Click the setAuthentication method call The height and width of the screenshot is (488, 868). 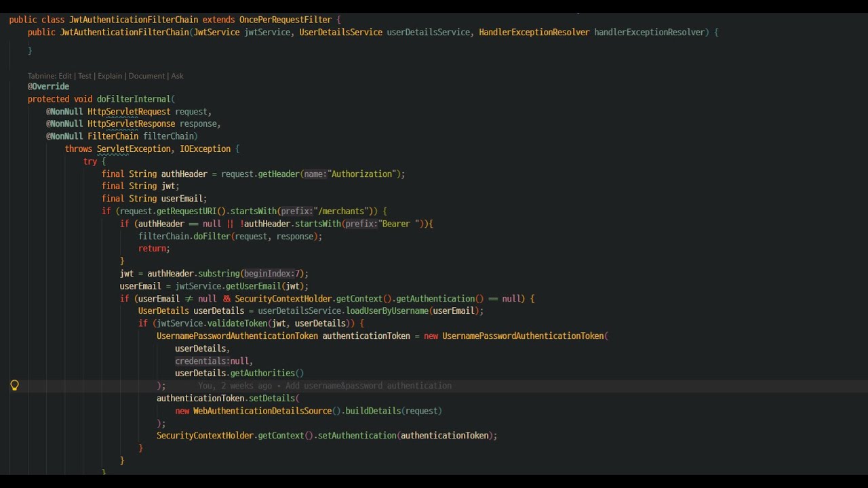click(x=357, y=436)
